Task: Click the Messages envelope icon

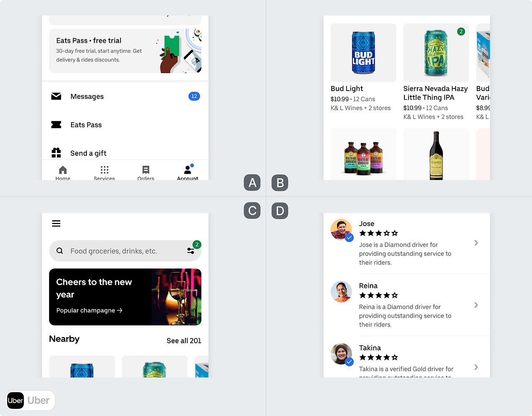Action: (x=56, y=96)
